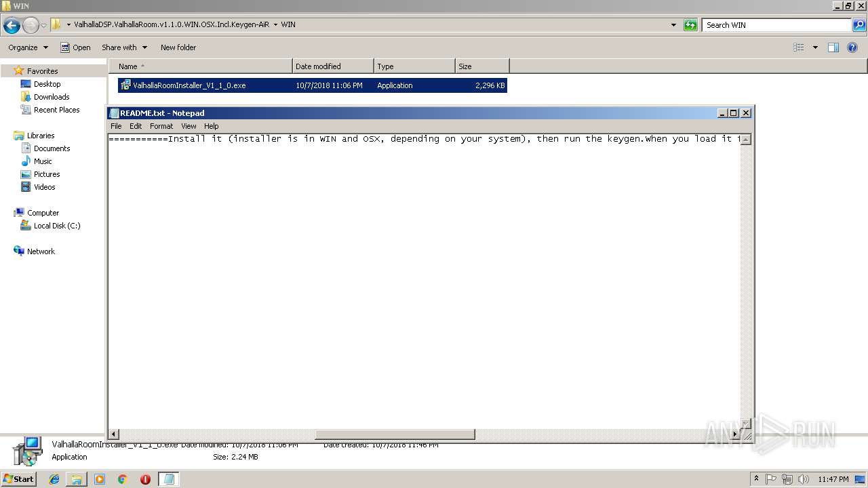Image resolution: width=868 pixels, height=488 pixels.
Task: Open Windows Explorer taskbar button
Action: pos(77,479)
